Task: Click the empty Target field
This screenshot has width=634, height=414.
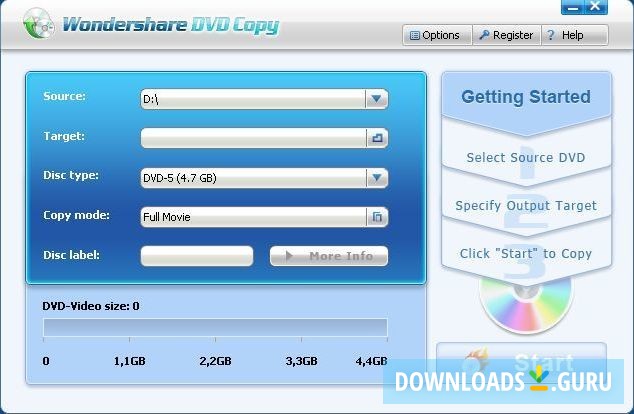Action: (253, 138)
